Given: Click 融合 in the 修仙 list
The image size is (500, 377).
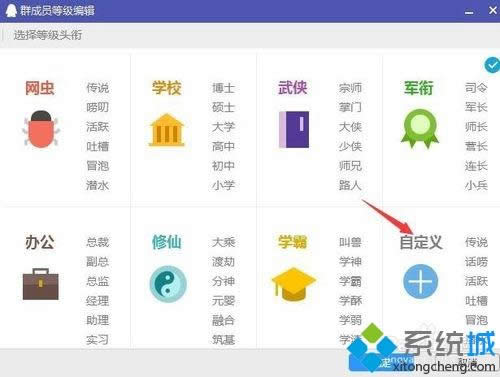Looking at the screenshot, I should click(x=223, y=320).
